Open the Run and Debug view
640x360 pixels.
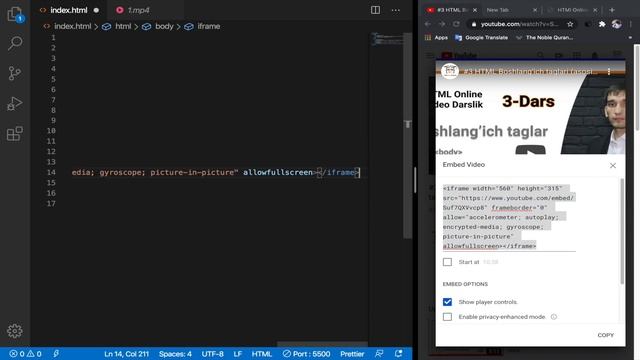pos(15,104)
